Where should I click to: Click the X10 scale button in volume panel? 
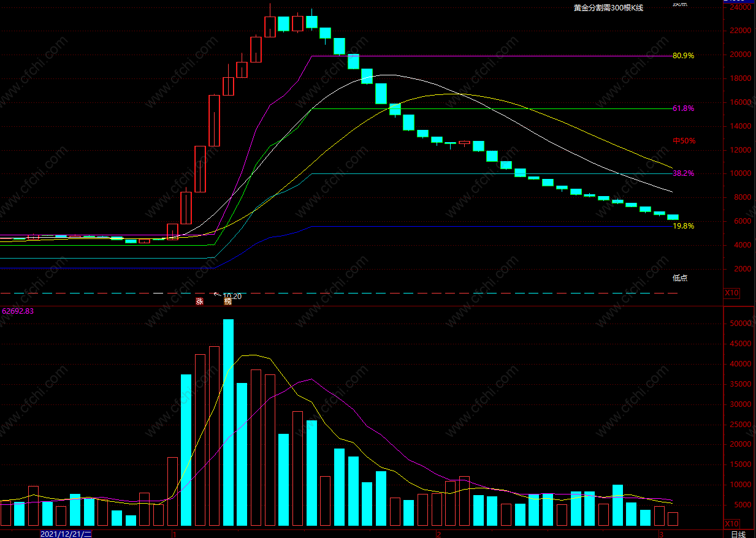(732, 524)
